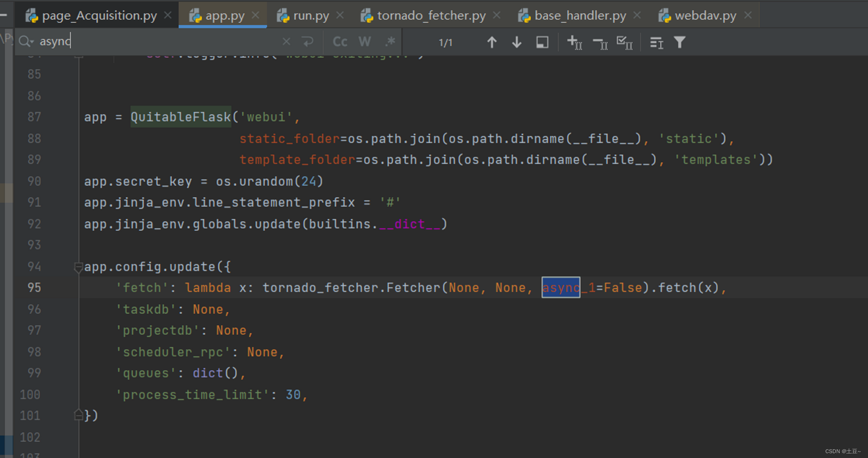Close the app.py tab
The height and width of the screenshot is (458, 868).
[256, 16]
